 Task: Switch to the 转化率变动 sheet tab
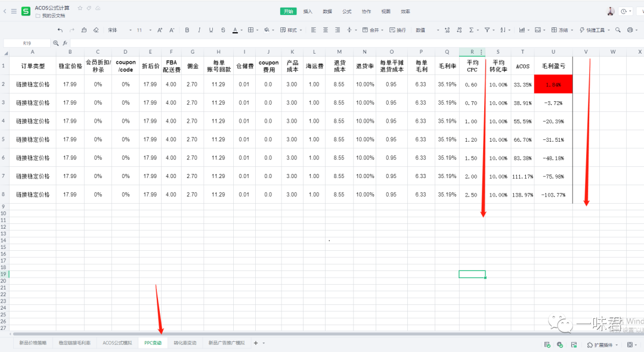(x=184, y=343)
